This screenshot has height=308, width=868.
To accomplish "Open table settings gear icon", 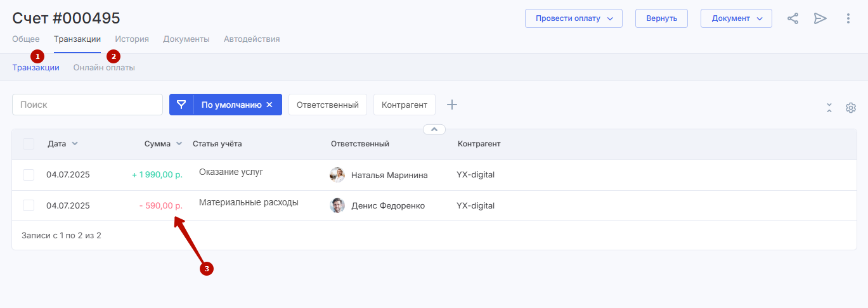I will pos(851,108).
